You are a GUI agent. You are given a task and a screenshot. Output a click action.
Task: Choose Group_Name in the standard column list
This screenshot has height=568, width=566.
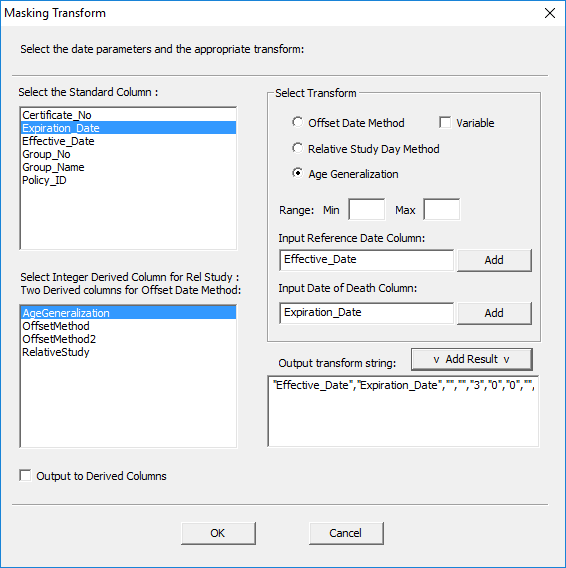tap(128, 167)
